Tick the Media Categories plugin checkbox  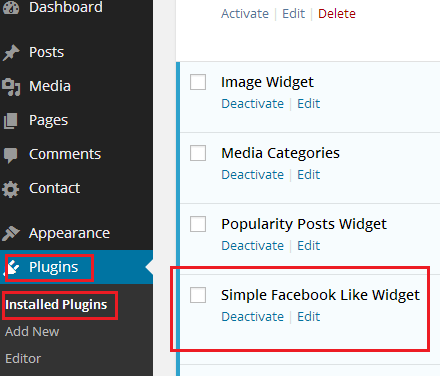(x=198, y=153)
